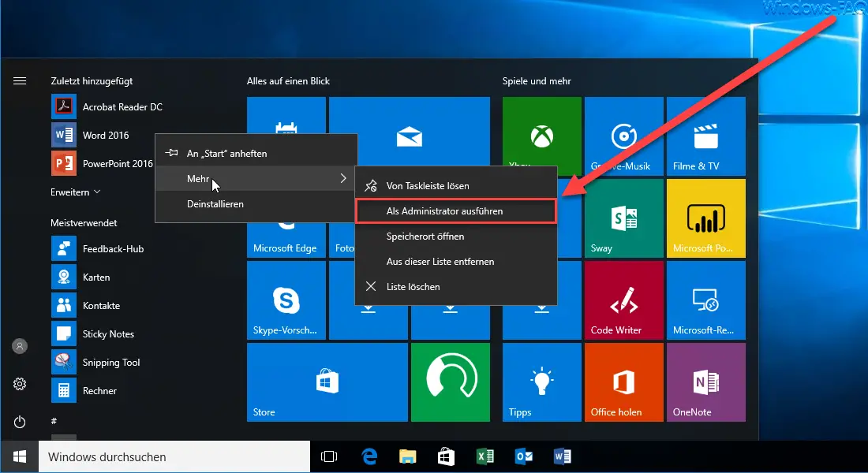This screenshot has width=868, height=473.
Task: Click the Office holen tile
Action: click(x=624, y=382)
